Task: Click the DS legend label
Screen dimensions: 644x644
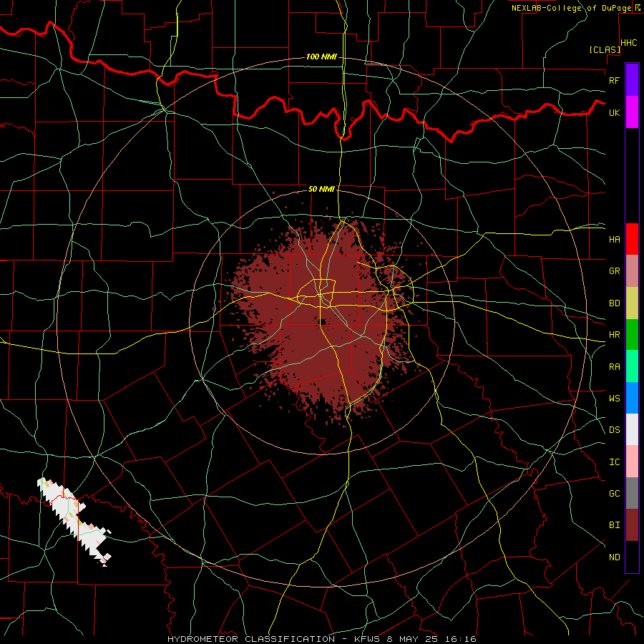Action: coord(614,430)
